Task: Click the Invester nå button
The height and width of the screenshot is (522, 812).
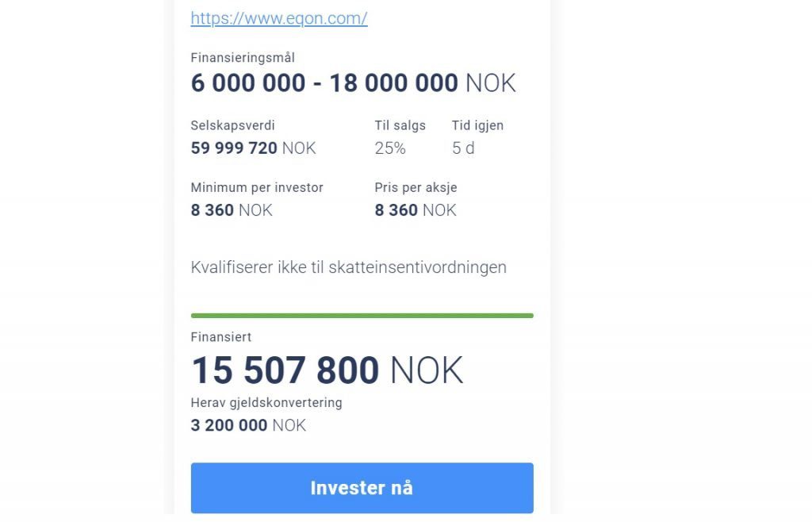Action: [x=362, y=488]
